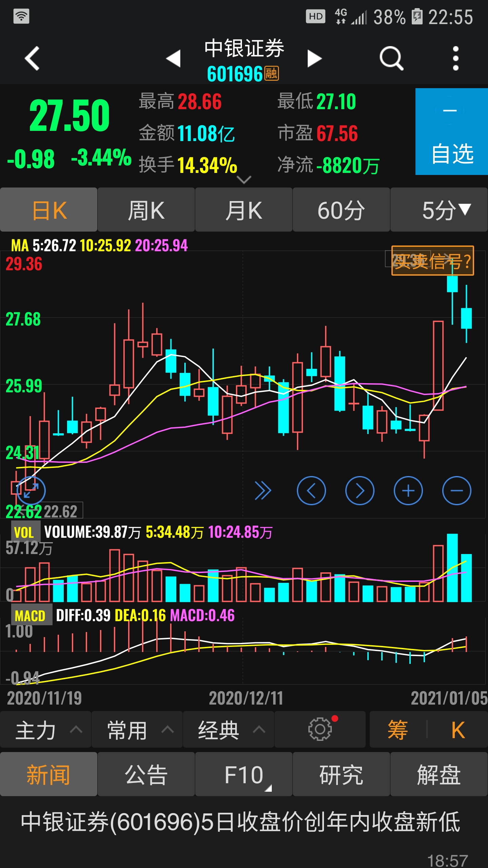This screenshot has height=868, width=488.
Task: Tap the WiFi status icon
Action: point(21,16)
